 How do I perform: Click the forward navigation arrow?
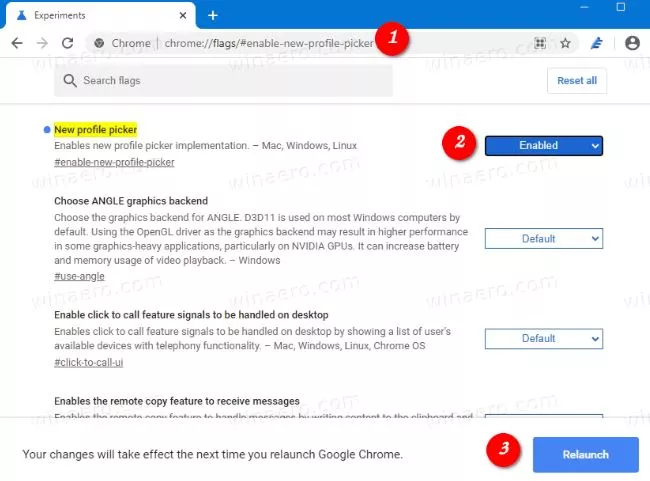click(x=42, y=43)
